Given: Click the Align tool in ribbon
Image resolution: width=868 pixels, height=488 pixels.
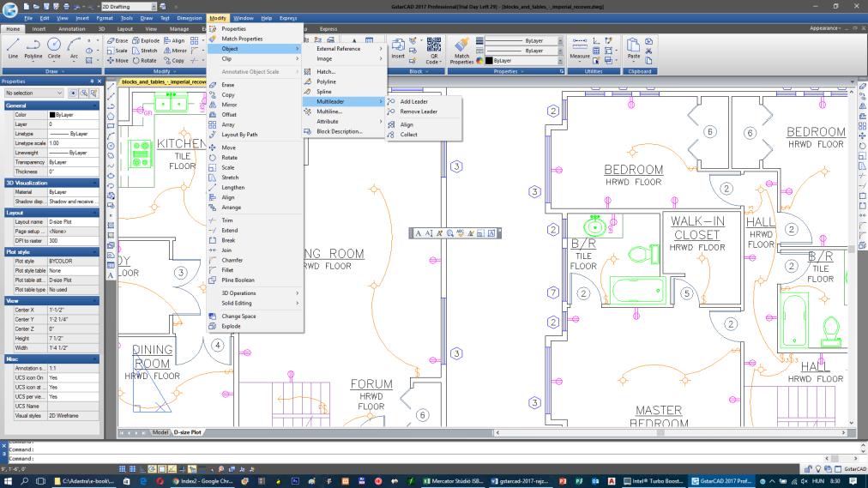Looking at the screenshot, I should (x=174, y=40).
